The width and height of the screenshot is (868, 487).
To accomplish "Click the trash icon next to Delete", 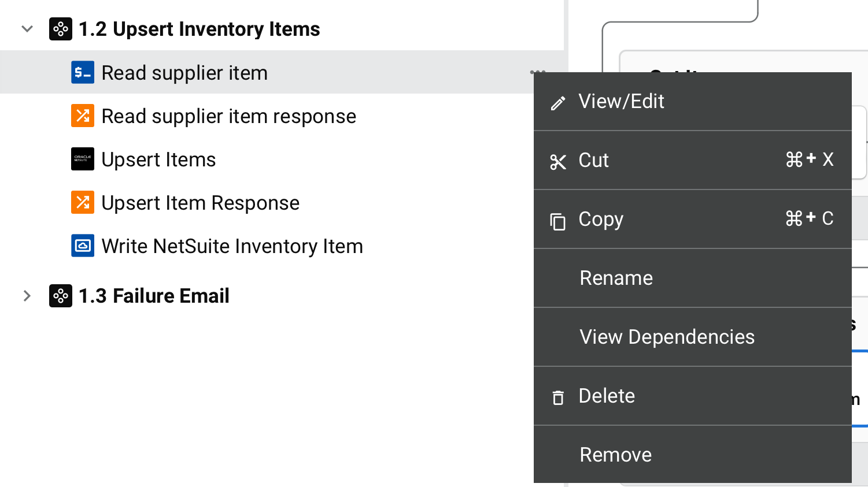I will click(557, 397).
